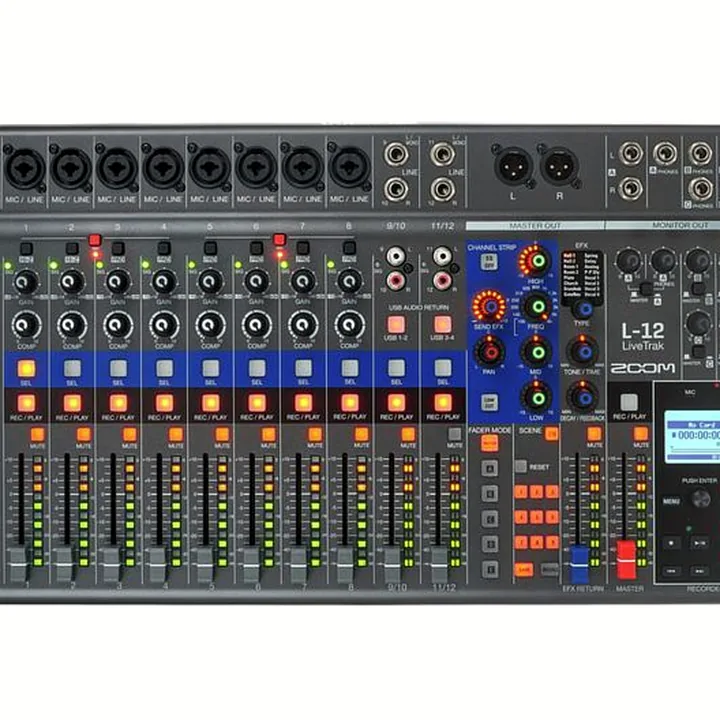Enable USB 1-2 audio return
The width and height of the screenshot is (720, 720).
(396, 325)
